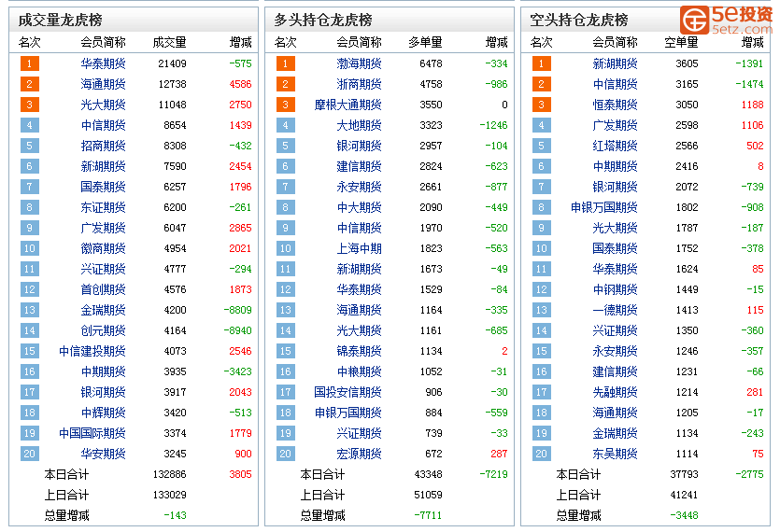
Task: Open 广发期货 in 成交量龙虎榜
Action: coord(103,228)
